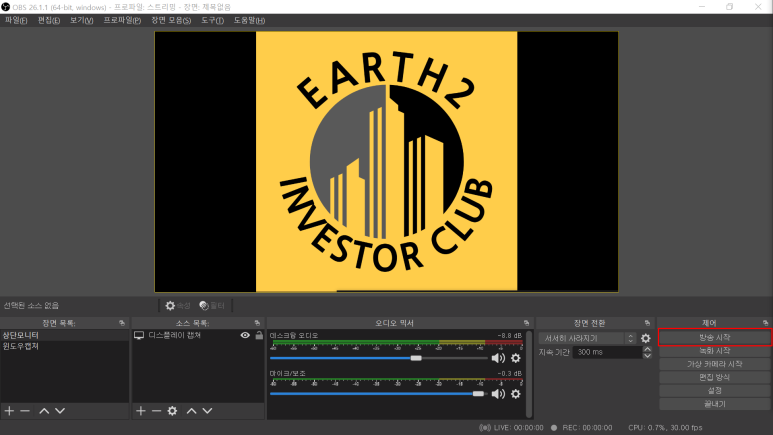
Task: Toggle lock icon of 디스플레이 캡쳐
Action: (259, 335)
